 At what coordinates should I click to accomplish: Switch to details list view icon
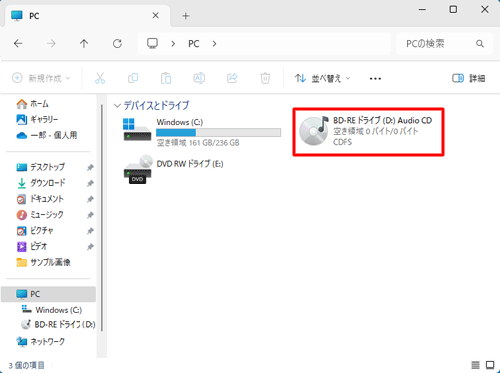476,365
